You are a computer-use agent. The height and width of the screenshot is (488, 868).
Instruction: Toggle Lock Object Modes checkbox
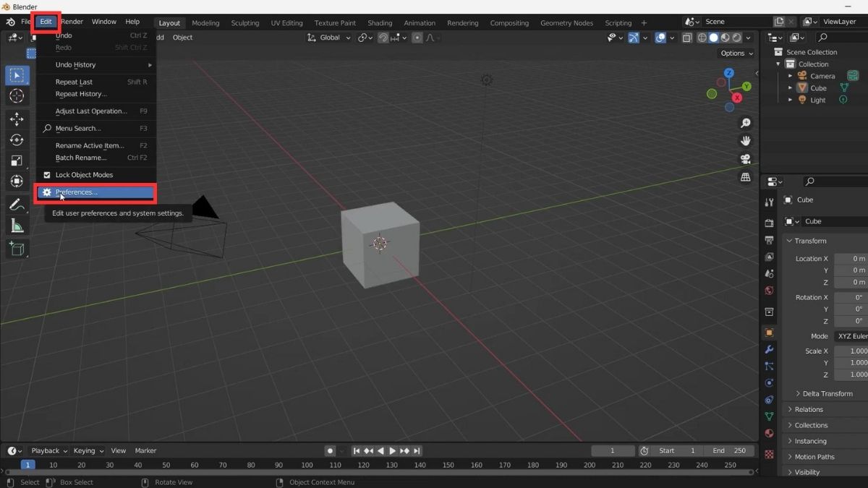[x=47, y=175]
